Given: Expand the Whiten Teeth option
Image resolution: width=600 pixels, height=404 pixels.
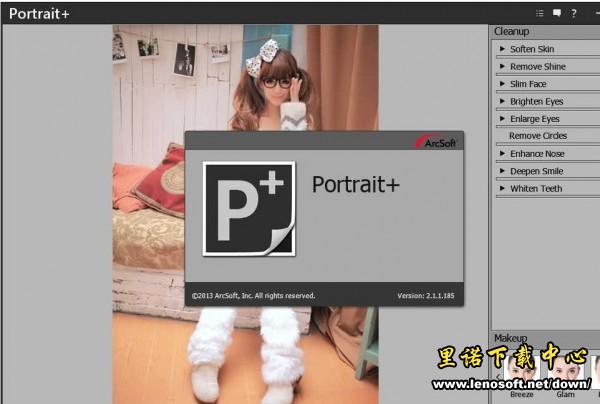Looking at the screenshot, I should (502, 188).
